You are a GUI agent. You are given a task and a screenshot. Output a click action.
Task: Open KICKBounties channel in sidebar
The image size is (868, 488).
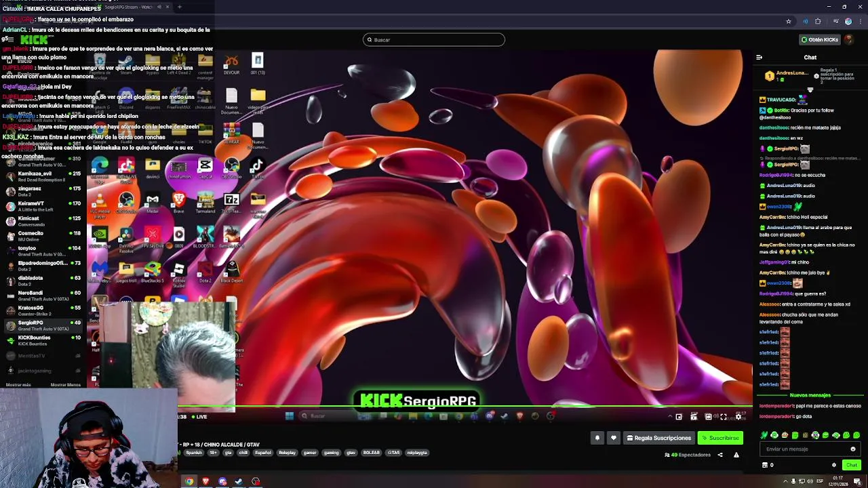tap(42, 340)
